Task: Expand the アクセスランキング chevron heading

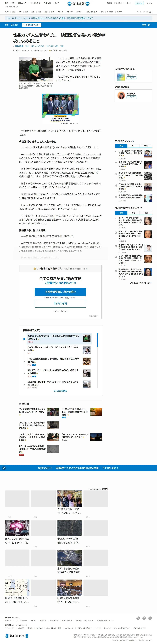Action: tap(124, 141)
